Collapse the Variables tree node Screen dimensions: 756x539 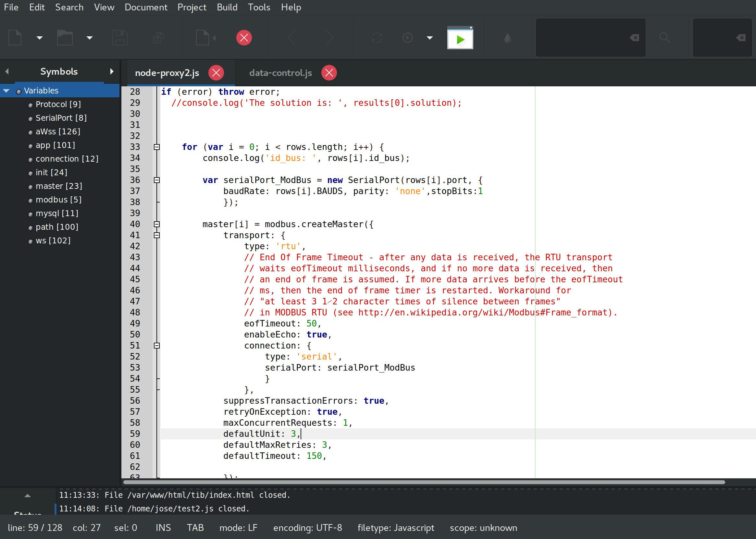click(x=6, y=91)
